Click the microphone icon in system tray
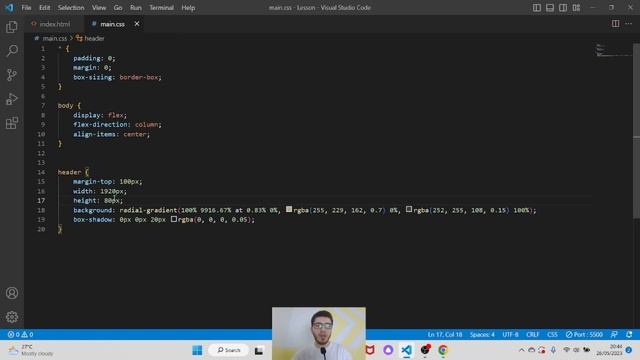 point(553,350)
